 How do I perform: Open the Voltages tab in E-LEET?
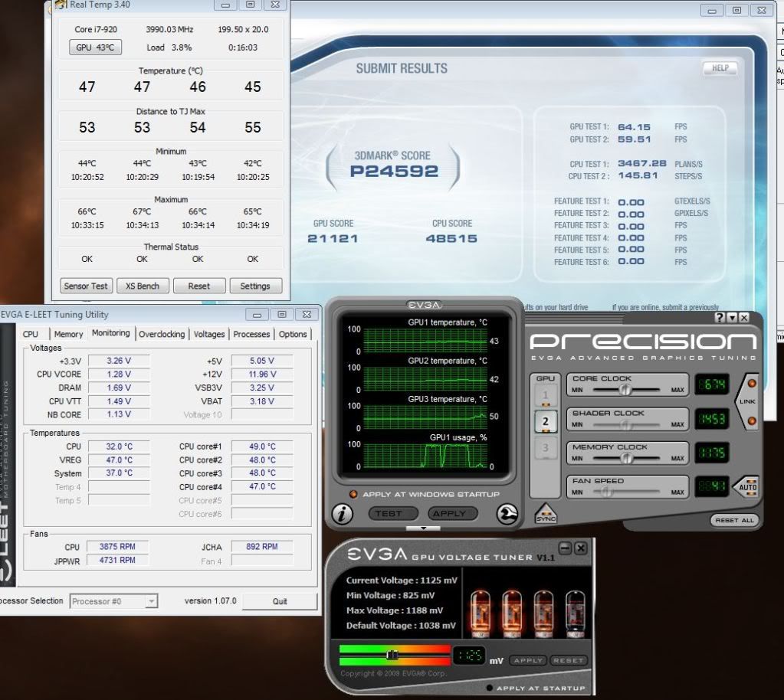209,334
